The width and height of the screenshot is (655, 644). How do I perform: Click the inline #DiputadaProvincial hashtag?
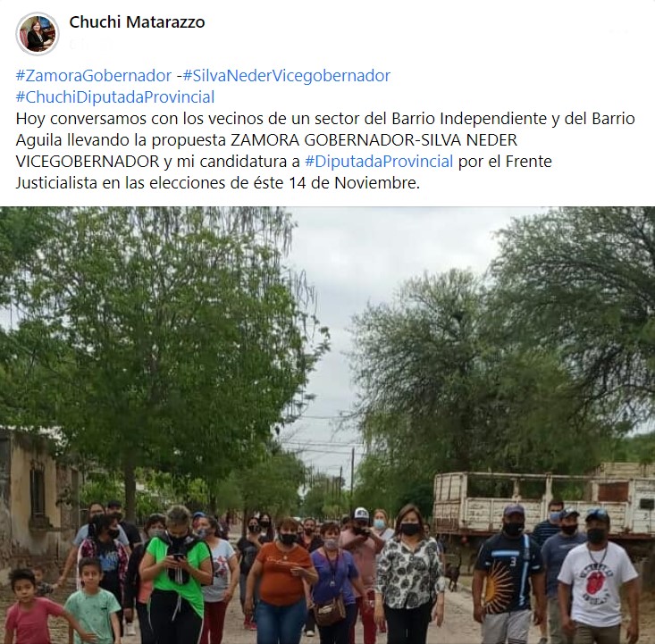pyautogui.click(x=379, y=161)
